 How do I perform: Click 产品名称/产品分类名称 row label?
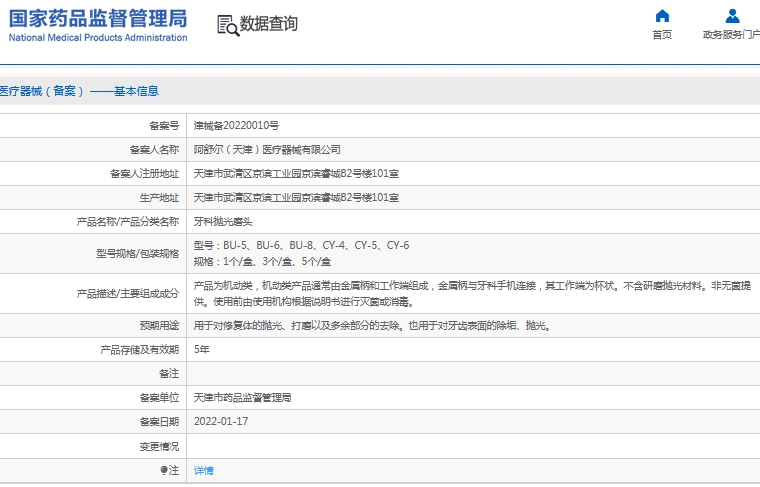tap(127, 222)
